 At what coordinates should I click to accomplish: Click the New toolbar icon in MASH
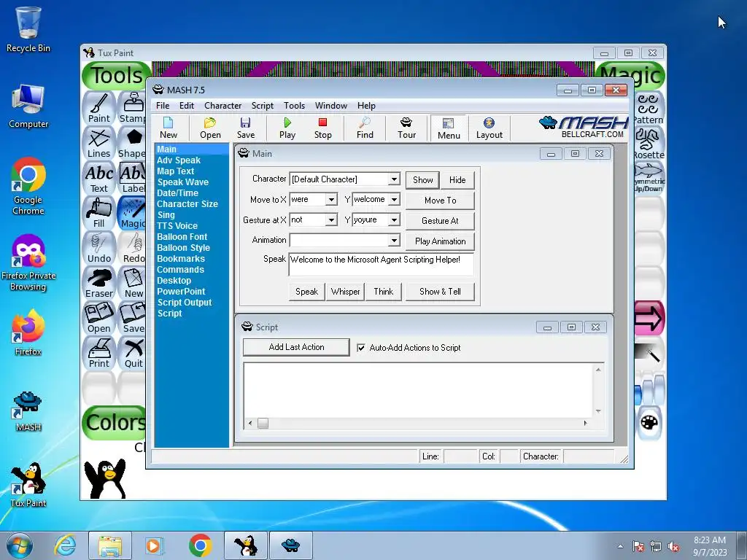(169, 128)
